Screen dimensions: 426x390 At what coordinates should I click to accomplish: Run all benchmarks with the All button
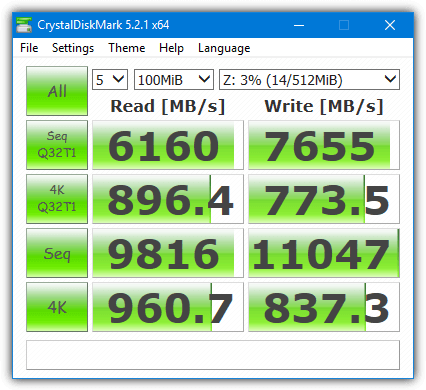[57, 91]
